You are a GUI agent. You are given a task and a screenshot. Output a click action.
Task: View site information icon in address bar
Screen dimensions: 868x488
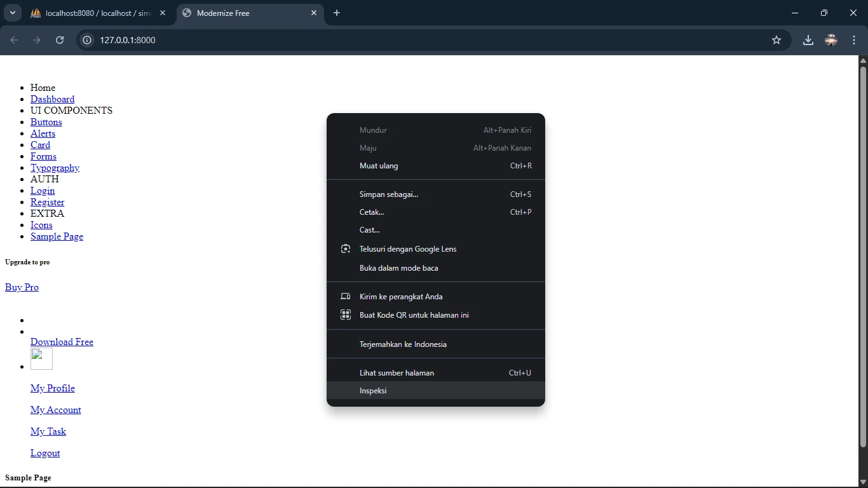[x=88, y=40]
